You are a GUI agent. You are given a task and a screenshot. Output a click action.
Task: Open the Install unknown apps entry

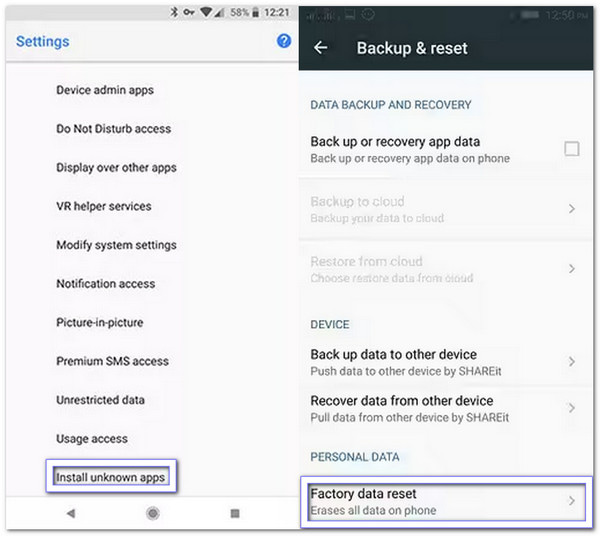(x=111, y=477)
